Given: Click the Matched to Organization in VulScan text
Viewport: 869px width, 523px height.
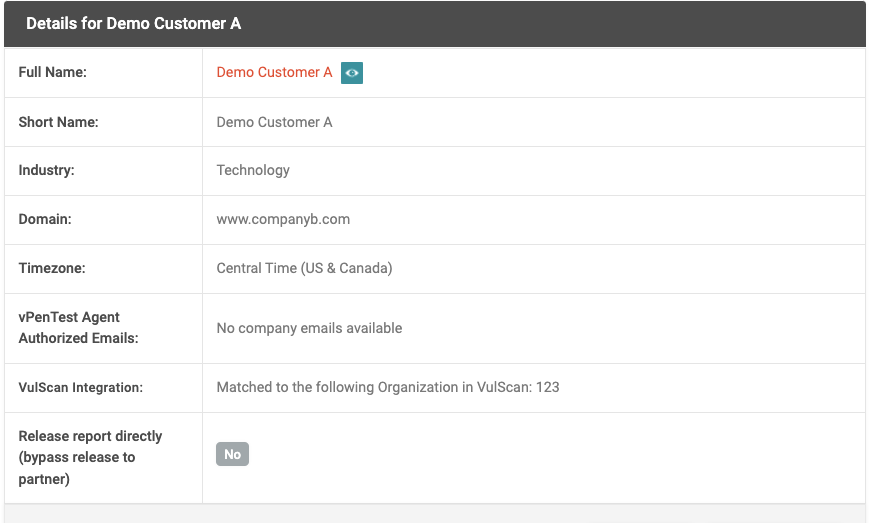Looking at the screenshot, I should (x=387, y=387).
